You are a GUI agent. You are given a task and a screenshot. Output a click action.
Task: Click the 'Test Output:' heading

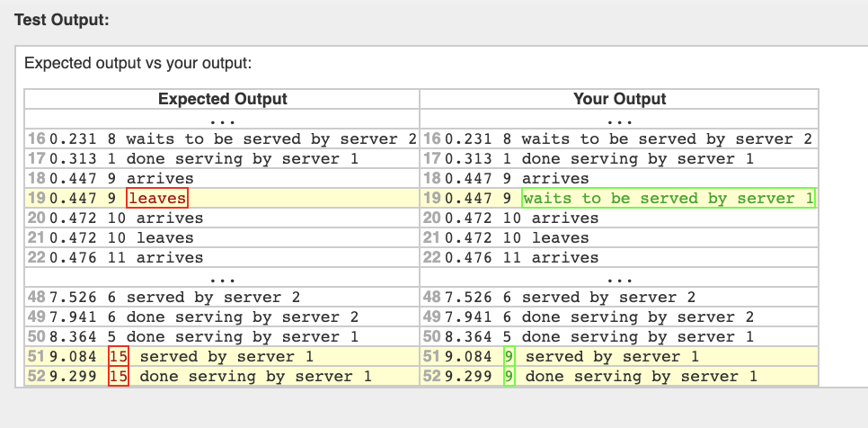pos(62,21)
